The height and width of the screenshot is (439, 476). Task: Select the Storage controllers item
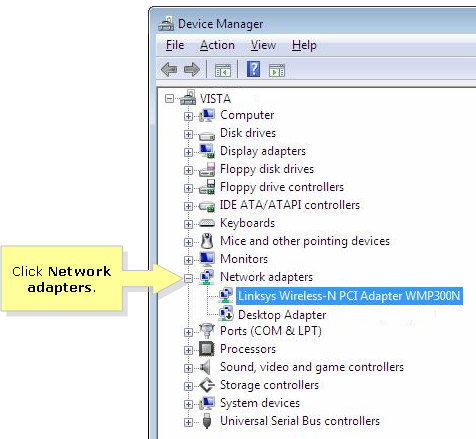269,385
